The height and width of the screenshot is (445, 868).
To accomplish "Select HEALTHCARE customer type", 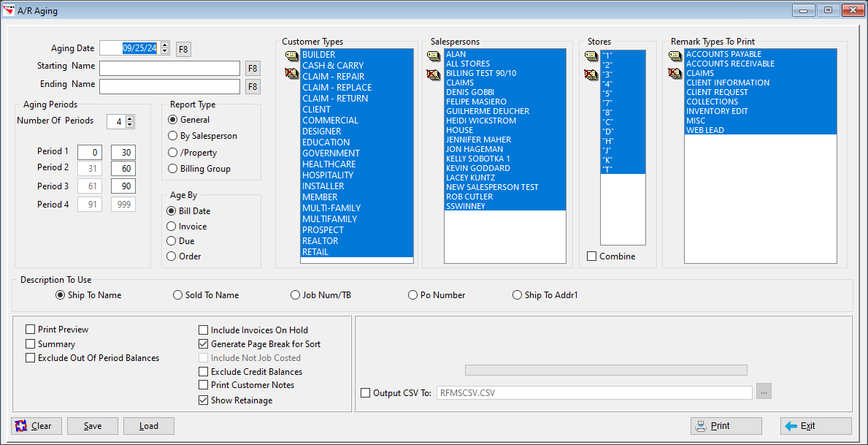I will (x=357, y=164).
